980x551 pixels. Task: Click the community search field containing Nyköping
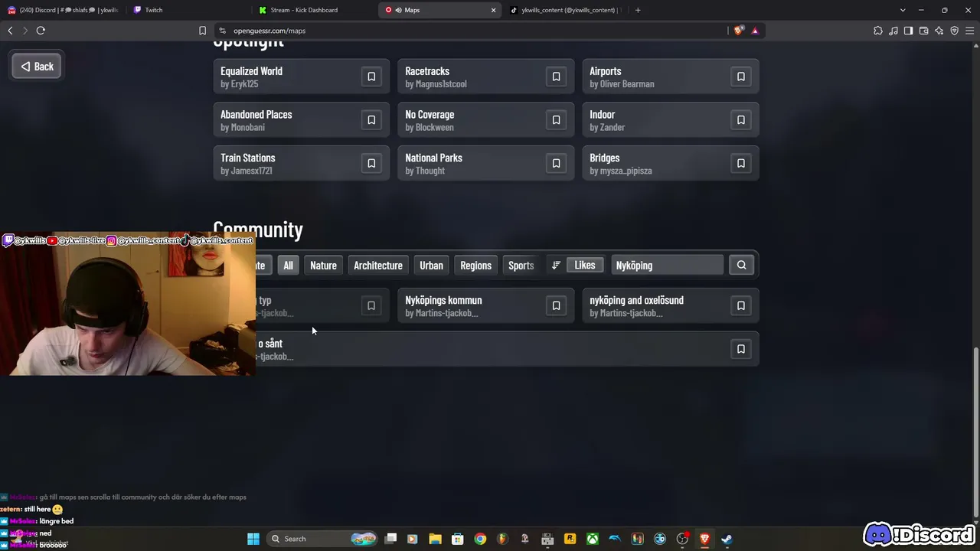pos(667,265)
